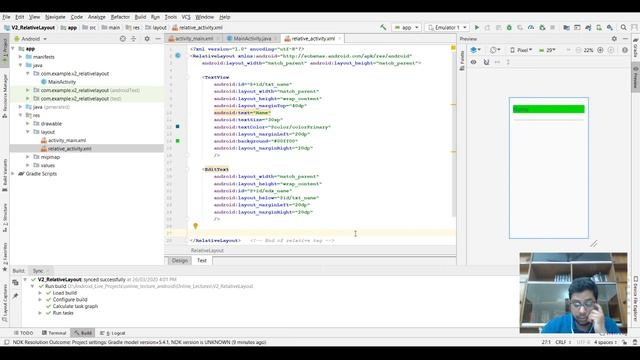The width and height of the screenshot is (640, 360).
Task: Toggle autoconnect magnet icon in preview
Action: tap(486, 62)
